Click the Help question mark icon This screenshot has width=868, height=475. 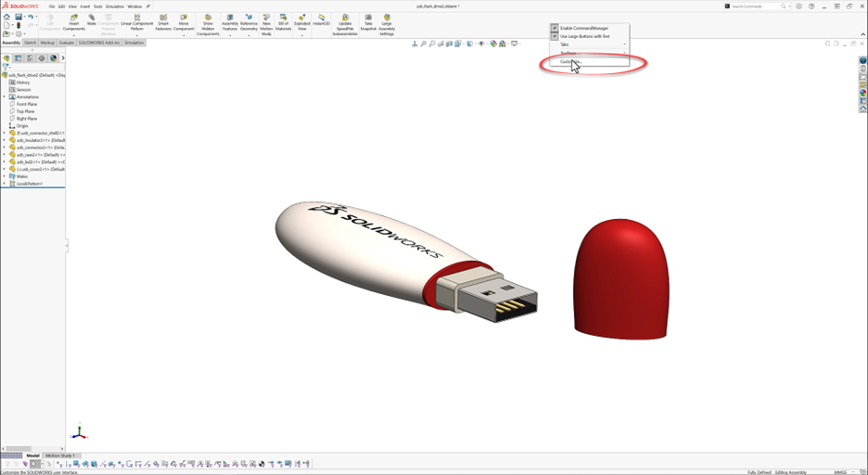(811, 6)
